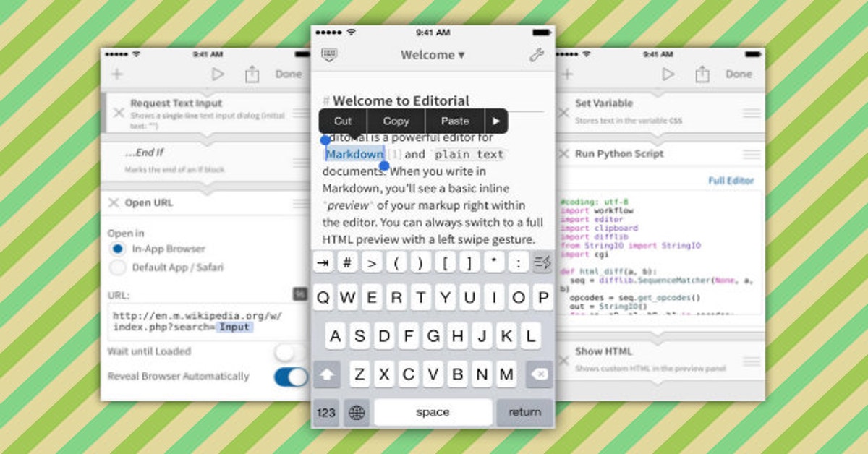Tap the * key in extra row
This screenshot has width=868, height=454.
point(493,263)
